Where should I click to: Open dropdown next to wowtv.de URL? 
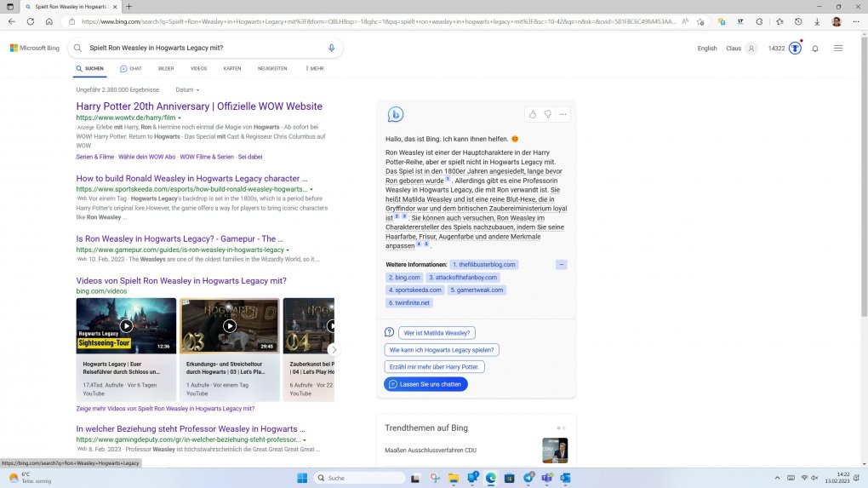tap(180, 118)
